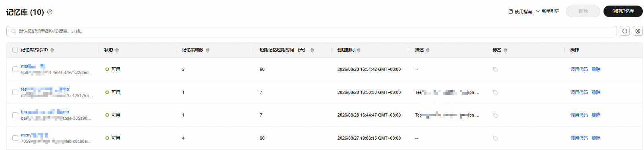Sort by 创建时间 column

point(359,50)
